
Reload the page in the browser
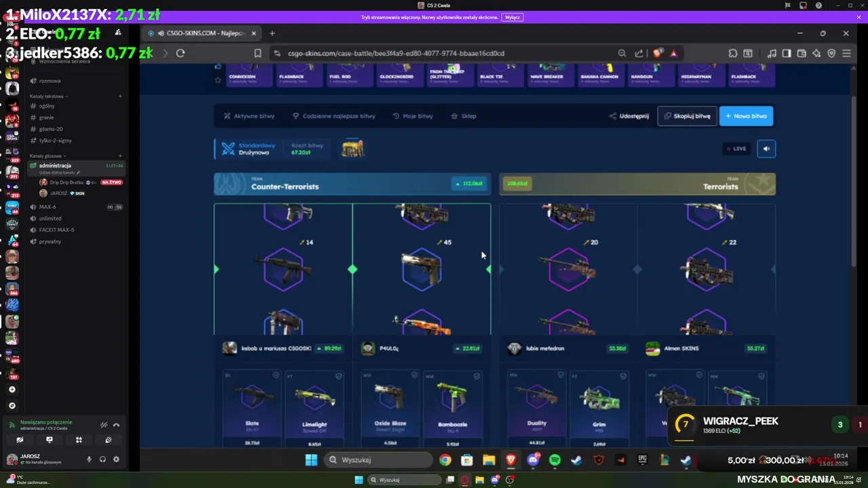tap(180, 53)
